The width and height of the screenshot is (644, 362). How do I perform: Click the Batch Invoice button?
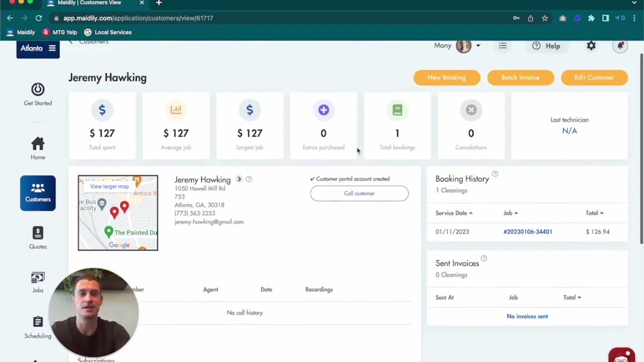[x=520, y=77]
